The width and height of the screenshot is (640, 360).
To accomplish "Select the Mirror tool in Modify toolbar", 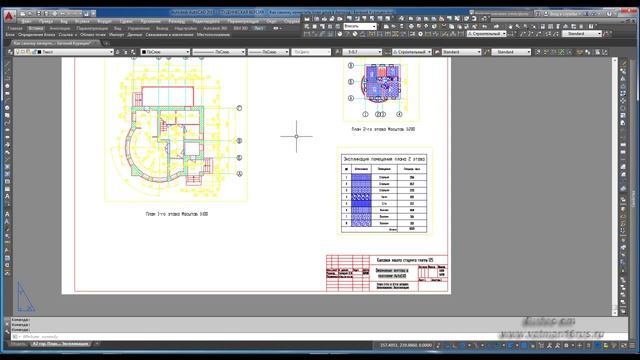I will (x=623, y=78).
